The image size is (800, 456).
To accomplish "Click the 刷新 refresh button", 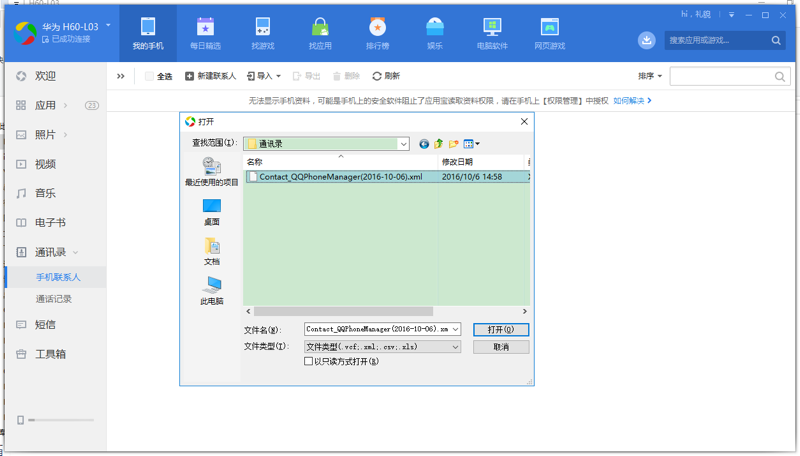I will 386,76.
